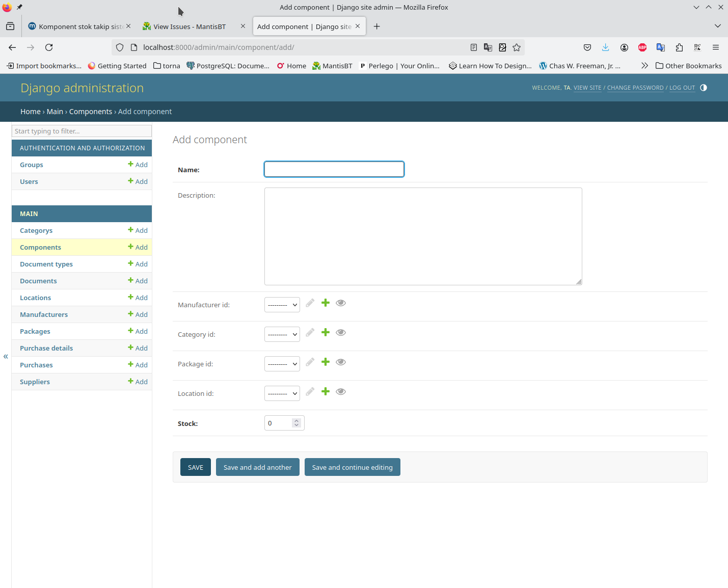View selected manufacturer with the eye icon
The width and height of the screenshot is (728, 588).
[x=341, y=303]
